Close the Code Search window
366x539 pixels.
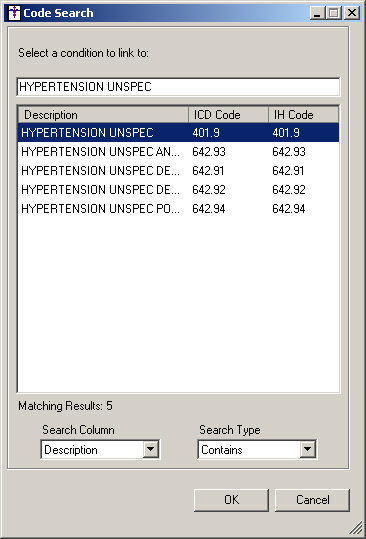pyautogui.click(x=352, y=13)
